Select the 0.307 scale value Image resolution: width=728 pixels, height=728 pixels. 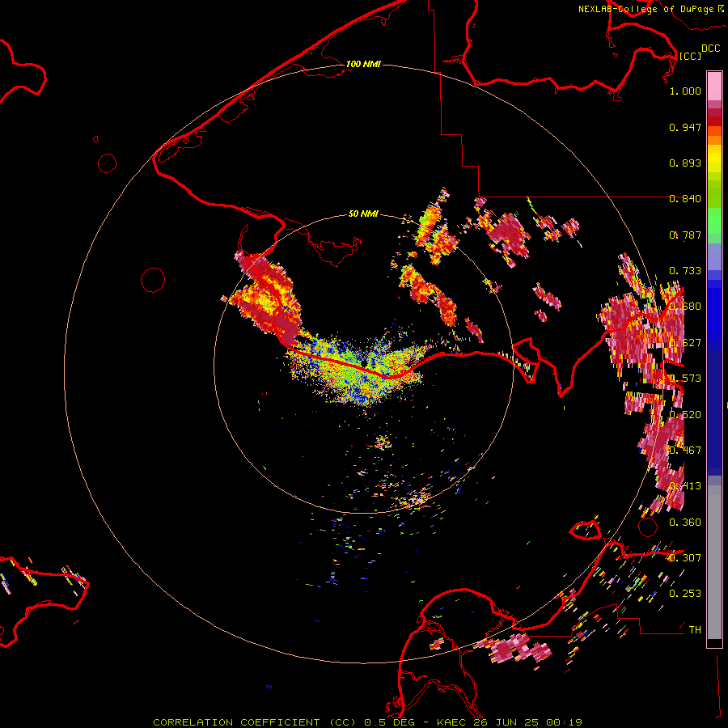tap(685, 558)
